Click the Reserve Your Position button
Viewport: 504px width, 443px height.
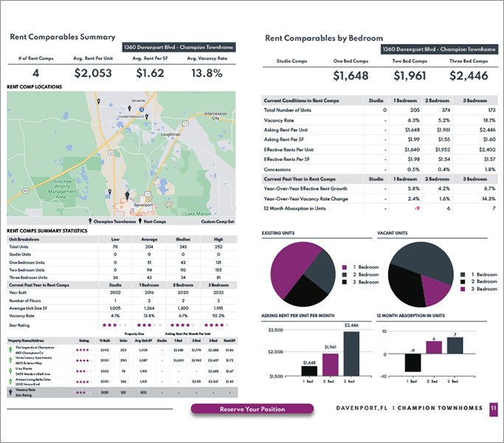(252, 408)
